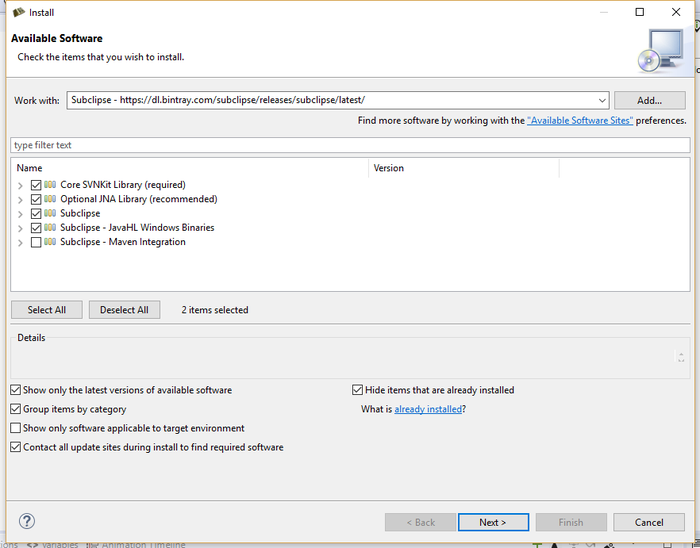Expand Optional JNA Library tree node
The width and height of the screenshot is (700, 548).
[x=20, y=199]
